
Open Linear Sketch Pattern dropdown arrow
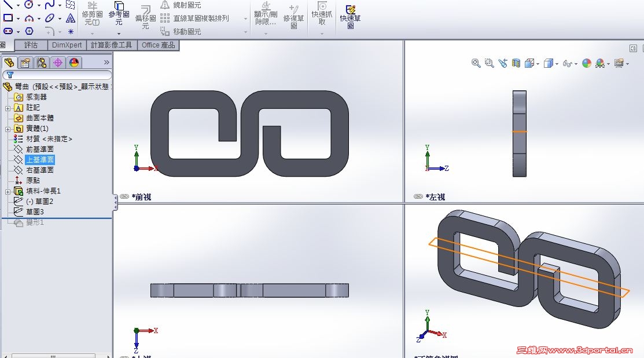pos(245,19)
